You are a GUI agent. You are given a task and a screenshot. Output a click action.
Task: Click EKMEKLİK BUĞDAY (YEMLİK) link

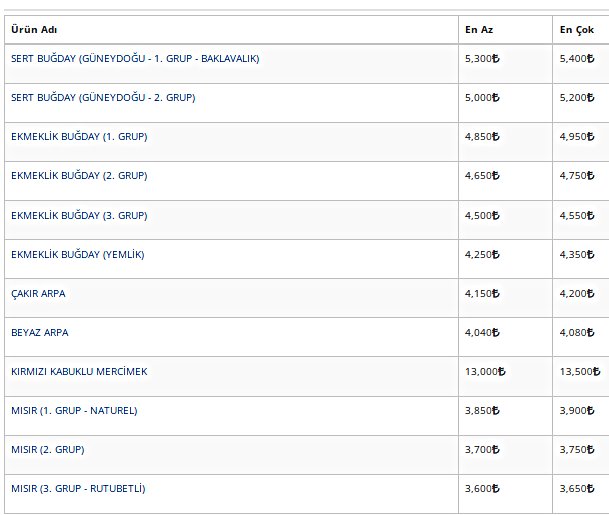[78, 254]
